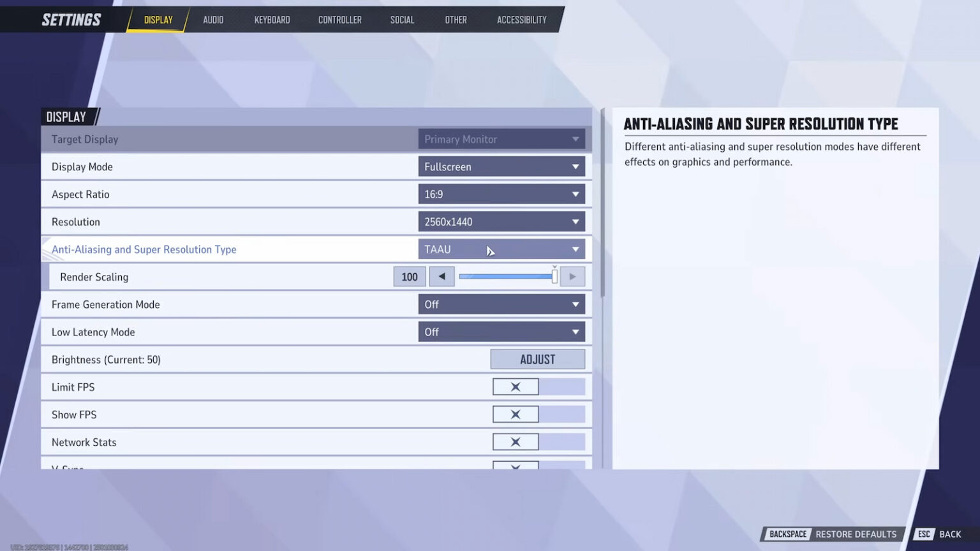This screenshot has height=551, width=980.
Task: Open the Low Latency Mode dropdown
Action: 501,332
